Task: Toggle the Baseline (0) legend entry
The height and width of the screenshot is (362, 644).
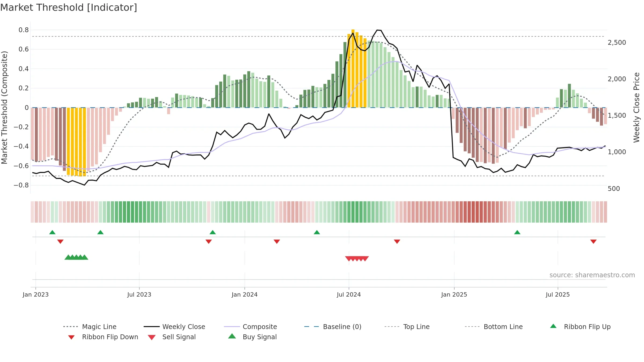Action: [x=333, y=327]
